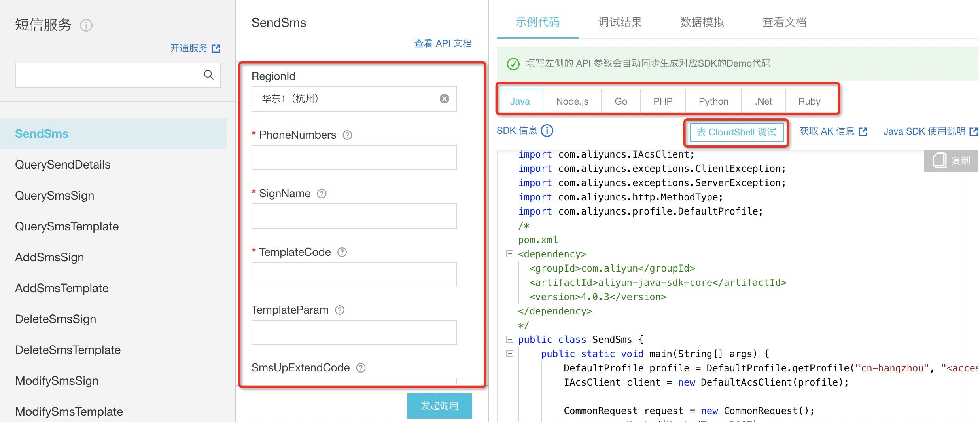The height and width of the screenshot is (422, 980).
Task: Click the green success check icon in notice
Action: [513, 64]
